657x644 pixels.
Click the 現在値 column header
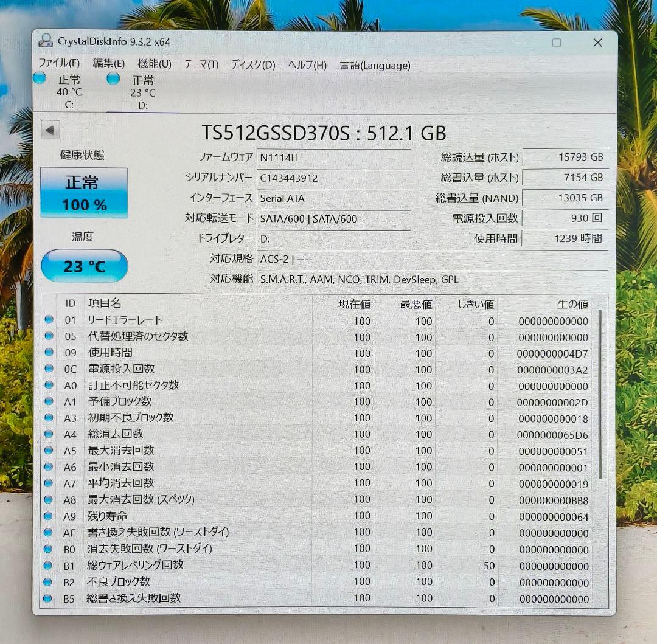354,305
